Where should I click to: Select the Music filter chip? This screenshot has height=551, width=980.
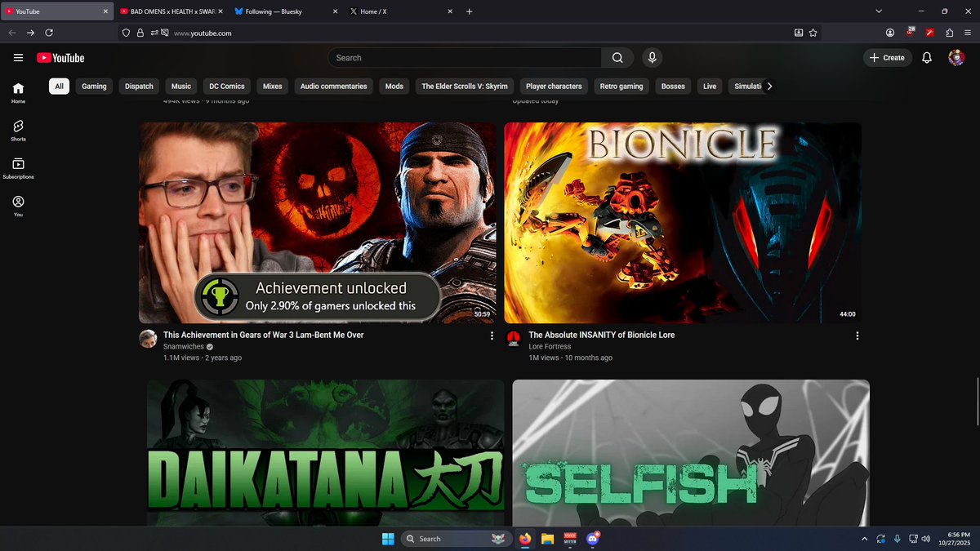point(181,86)
